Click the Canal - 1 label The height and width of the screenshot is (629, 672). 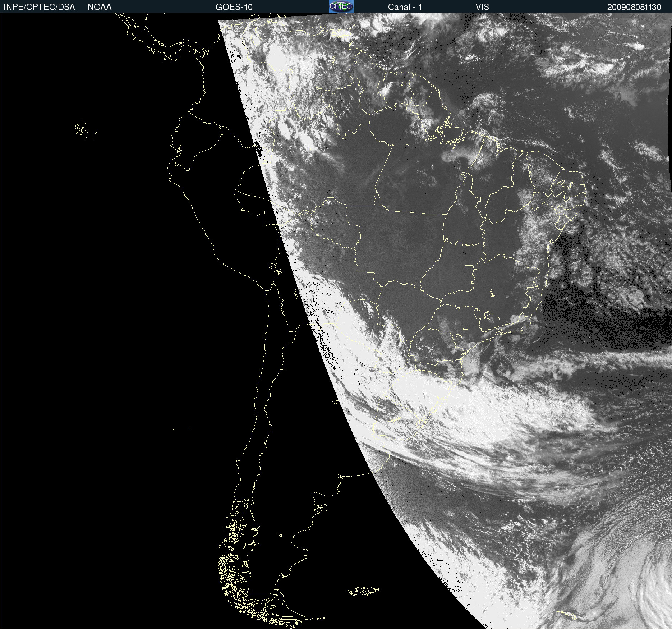click(x=405, y=7)
